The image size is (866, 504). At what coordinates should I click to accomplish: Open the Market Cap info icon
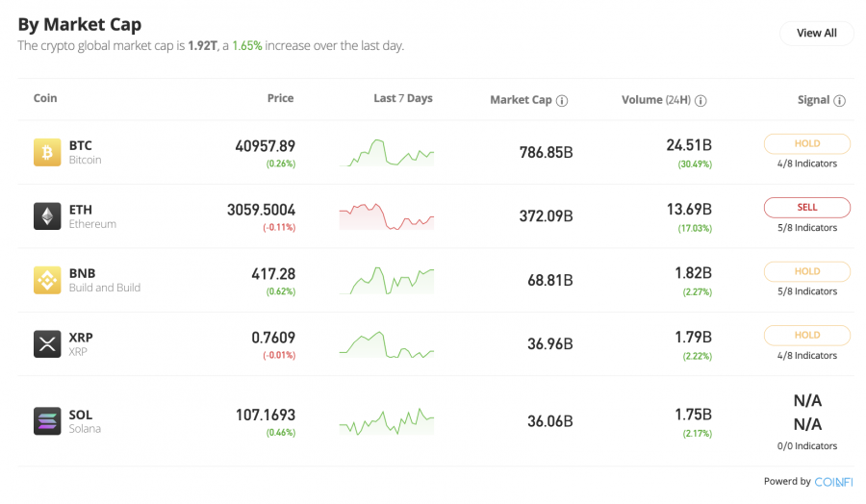(562, 100)
